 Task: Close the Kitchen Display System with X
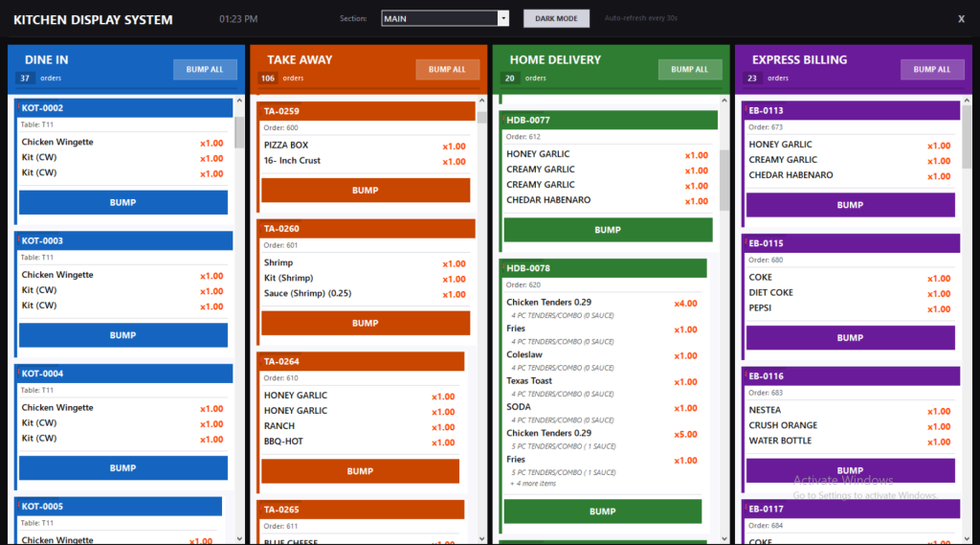961,19
